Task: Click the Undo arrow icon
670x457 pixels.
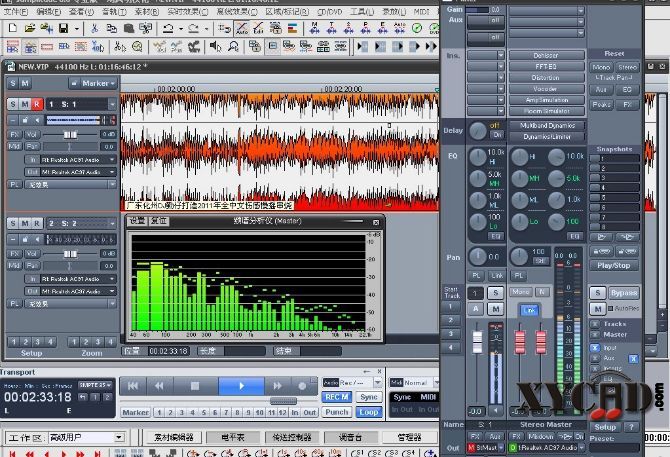Action: pyautogui.click(x=168, y=29)
